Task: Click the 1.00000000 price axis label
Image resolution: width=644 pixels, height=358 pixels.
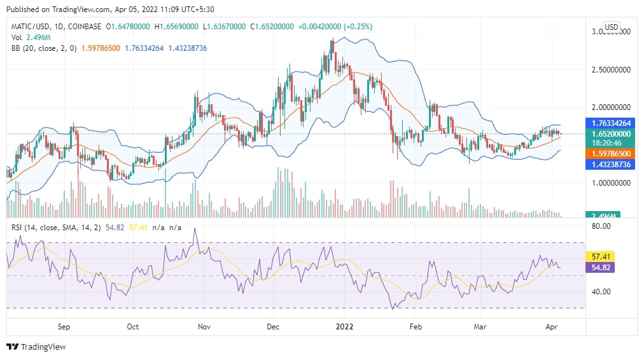Action: pyautogui.click(x=611, y=183)
